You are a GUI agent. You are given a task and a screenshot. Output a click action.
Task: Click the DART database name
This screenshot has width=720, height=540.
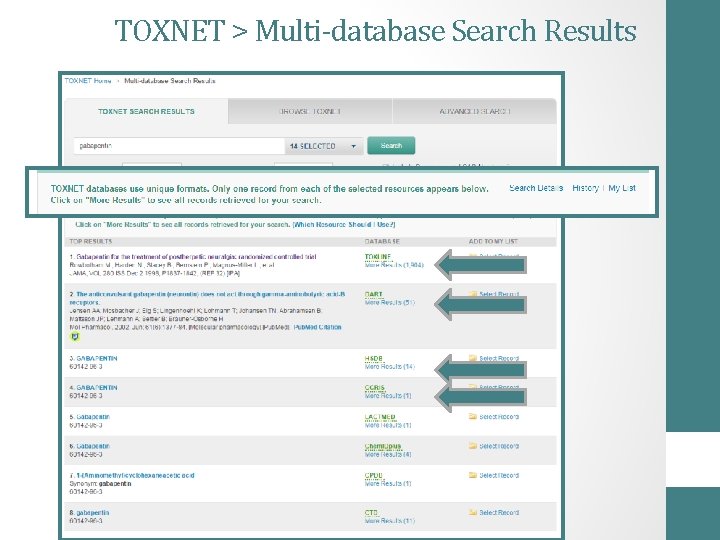373,294
